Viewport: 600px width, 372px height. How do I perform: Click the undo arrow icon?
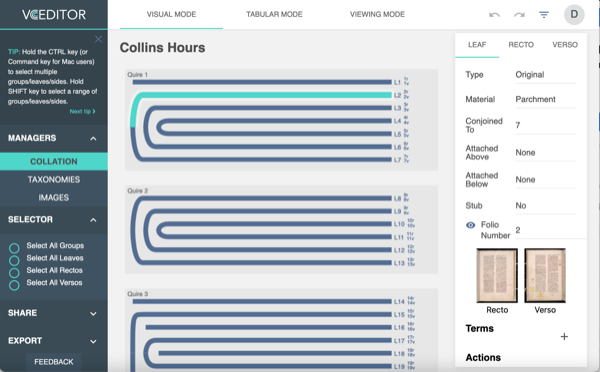(494, 15)
